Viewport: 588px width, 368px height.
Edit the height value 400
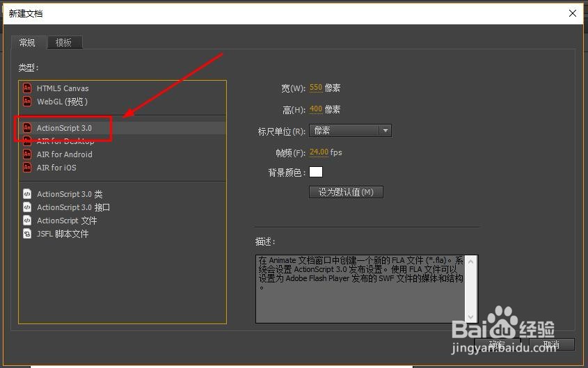(x=316, y=109)
